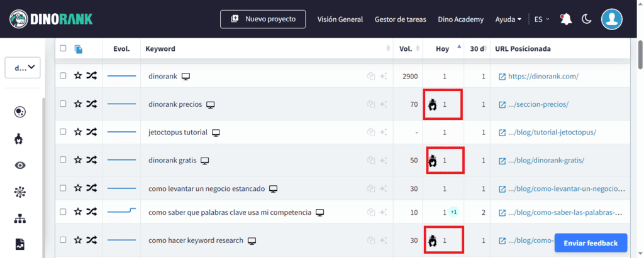
Task: Open the sidebar sitemap hierarchy icon
Action: (x=20, y=219)
